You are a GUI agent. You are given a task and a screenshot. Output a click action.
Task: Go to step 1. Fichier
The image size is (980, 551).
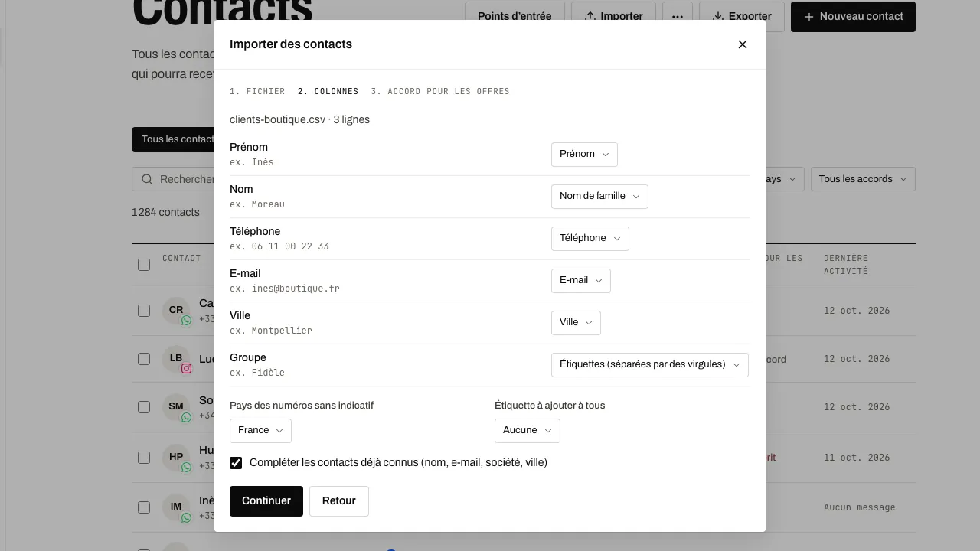tap(257, 91)
